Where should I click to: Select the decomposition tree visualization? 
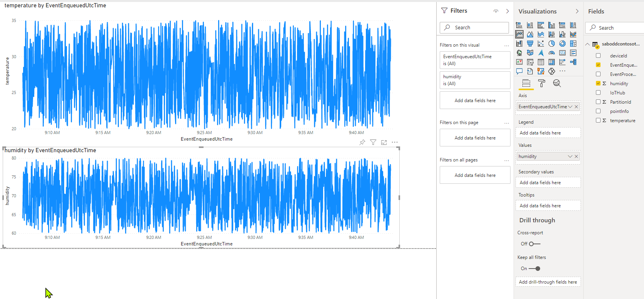click(573, 62)
